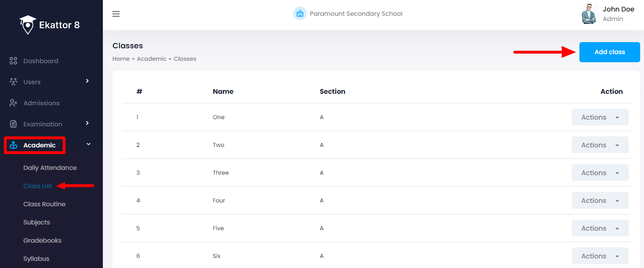Click the Academic sidebar icon
Viewport: 644px width, 268px height.
pos(13,145)
